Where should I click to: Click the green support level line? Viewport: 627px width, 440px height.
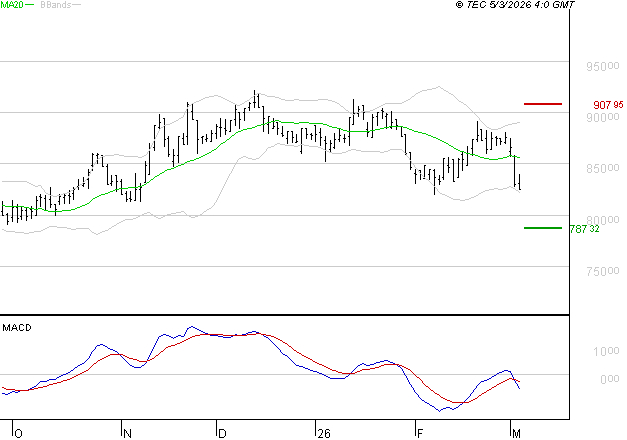point(543,228)
